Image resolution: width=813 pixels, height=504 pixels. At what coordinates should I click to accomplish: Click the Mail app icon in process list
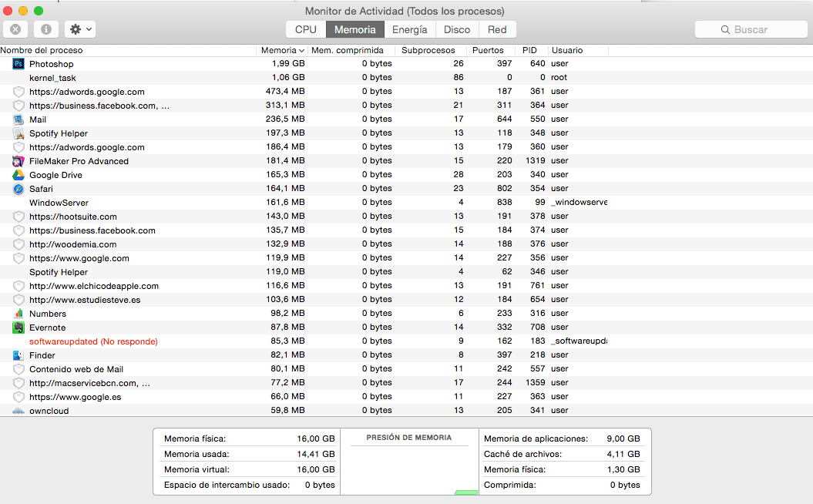[x=18, y=119]
